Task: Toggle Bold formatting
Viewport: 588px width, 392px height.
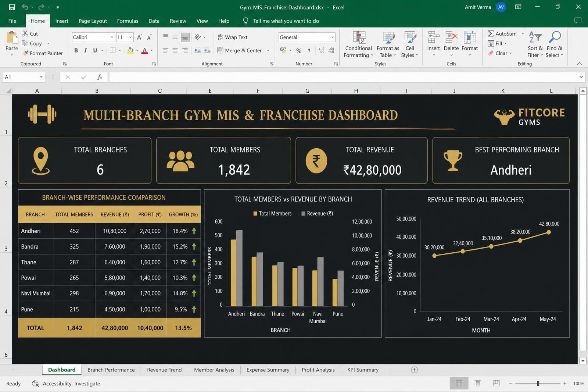Action: 76,50
